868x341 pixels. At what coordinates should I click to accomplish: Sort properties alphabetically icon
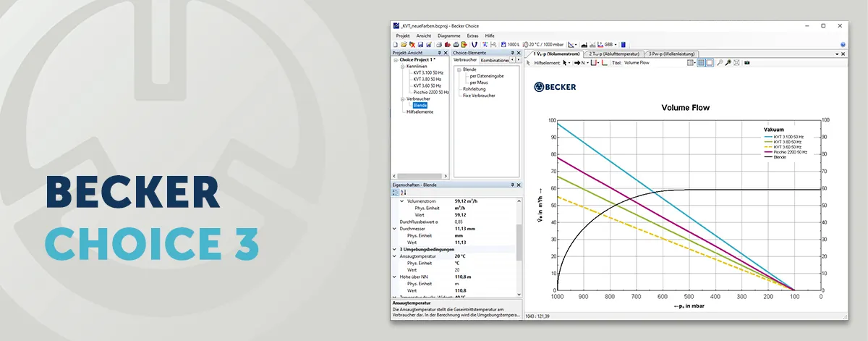coord(402,193)
